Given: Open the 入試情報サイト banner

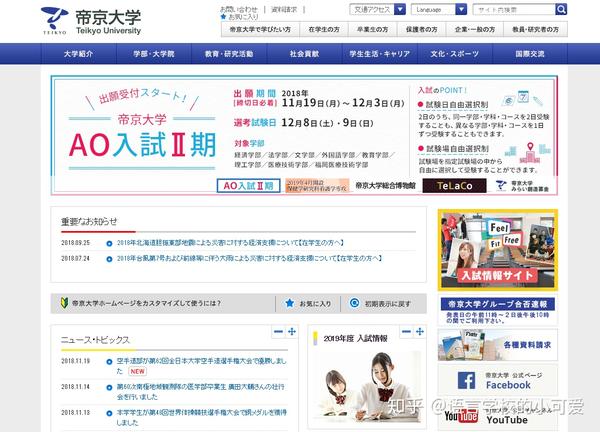Looking at the screenshot, I should click(x=497, y=250).
